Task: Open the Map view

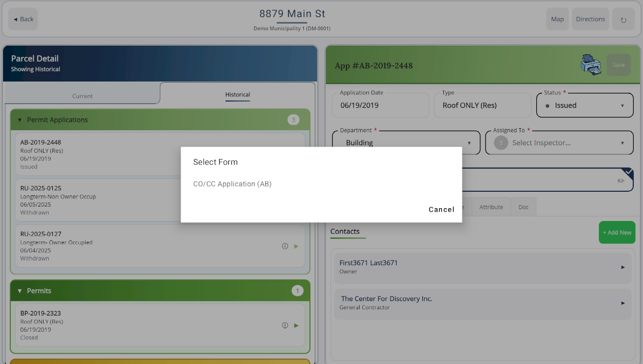Action: pyautogui.click(x=557, y=19)
